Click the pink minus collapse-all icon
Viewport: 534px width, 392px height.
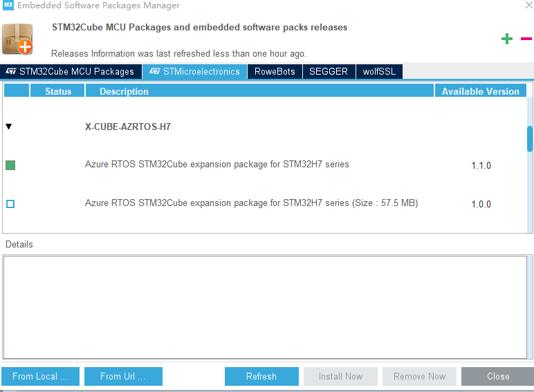(x=526, y=39)
